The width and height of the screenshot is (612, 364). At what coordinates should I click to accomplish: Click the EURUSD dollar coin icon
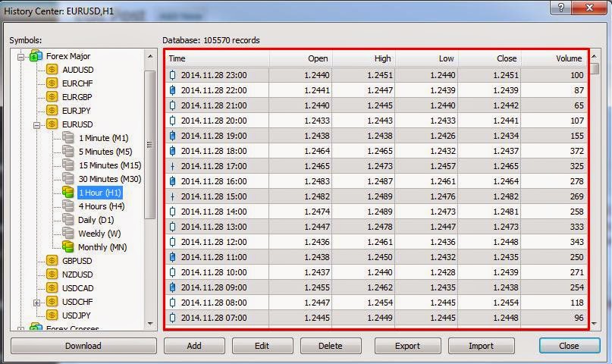tap(52, 124)
